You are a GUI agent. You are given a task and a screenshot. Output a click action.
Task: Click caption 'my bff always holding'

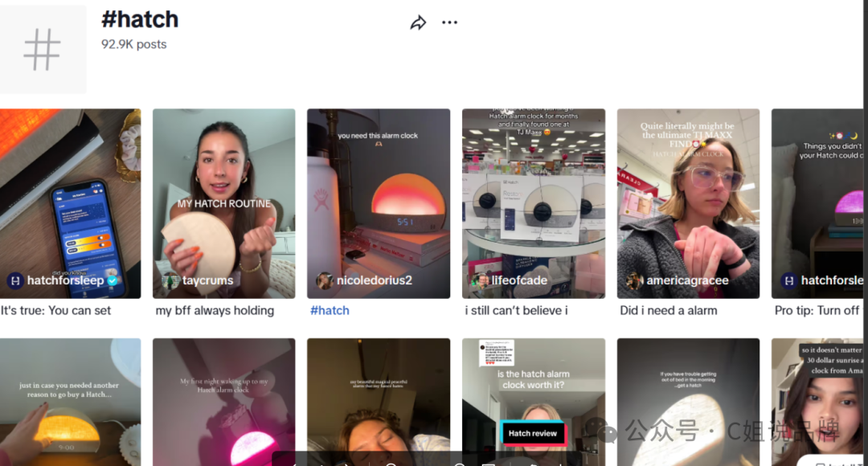click(x=215, y=310)
